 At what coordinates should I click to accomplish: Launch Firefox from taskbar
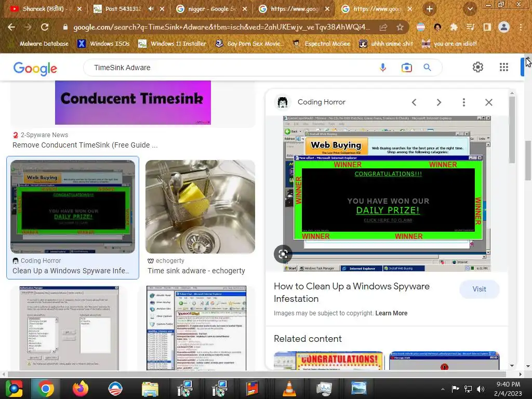pos(80,389)
